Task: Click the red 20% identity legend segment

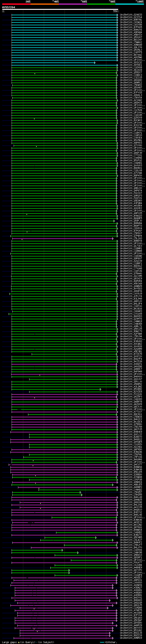Action: point(16,4)
